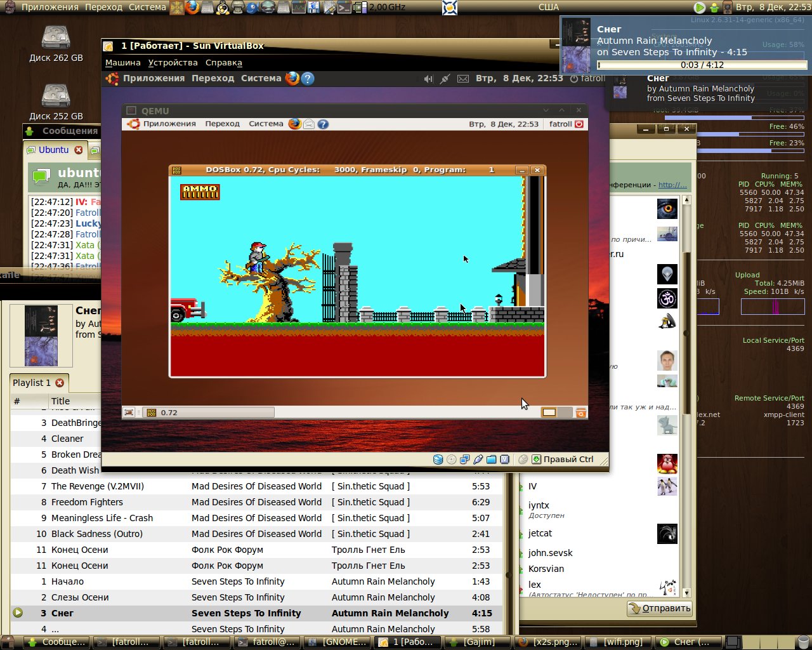The height and width of the screenshot is (650, 812).
Task: Select track Начало in playlist
Action: (x=256, y=581)
